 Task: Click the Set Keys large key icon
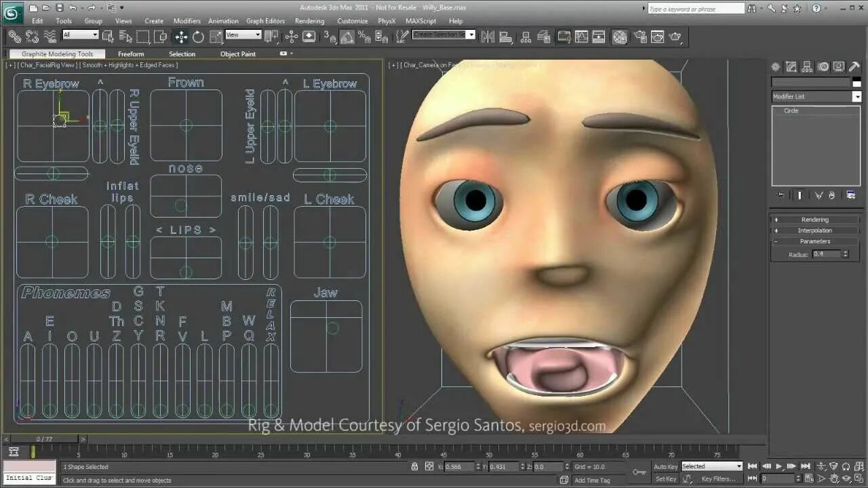click(639, 472)
